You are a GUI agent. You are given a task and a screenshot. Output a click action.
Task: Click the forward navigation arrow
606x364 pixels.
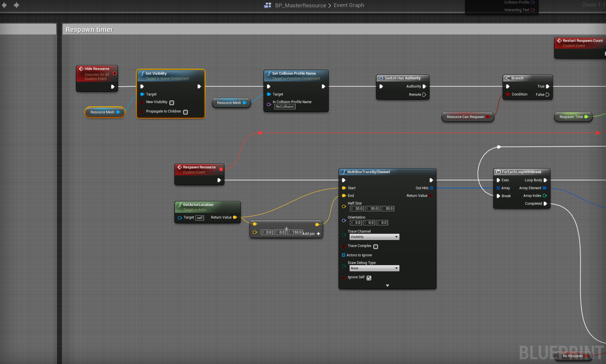[x=16, y=5]
